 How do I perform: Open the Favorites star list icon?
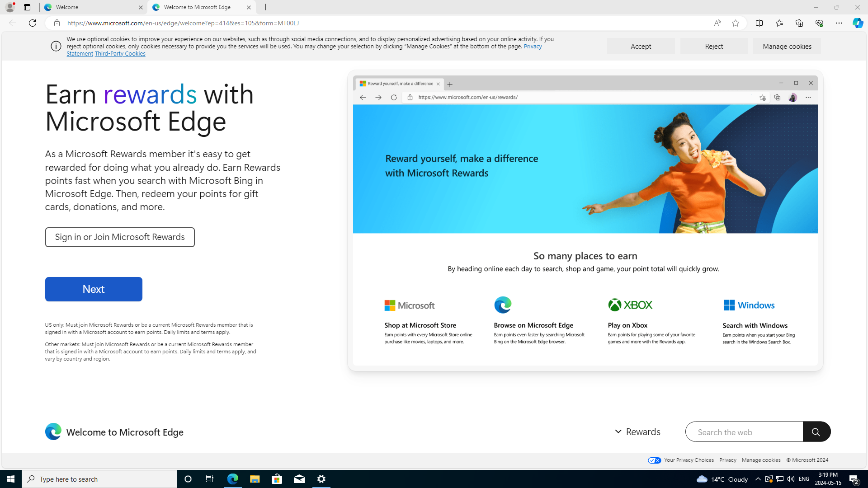tap(779, 23)
